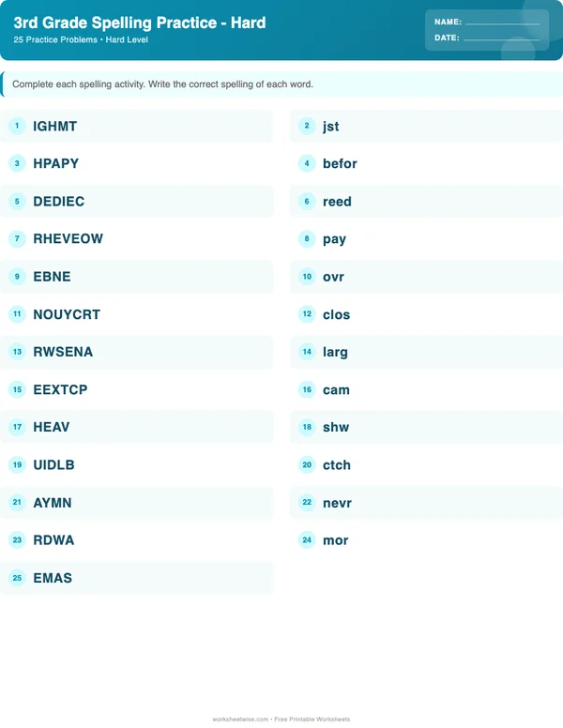Click the misspelled word befor
Screen dimensions: 563x728
[x=340, y=163]
